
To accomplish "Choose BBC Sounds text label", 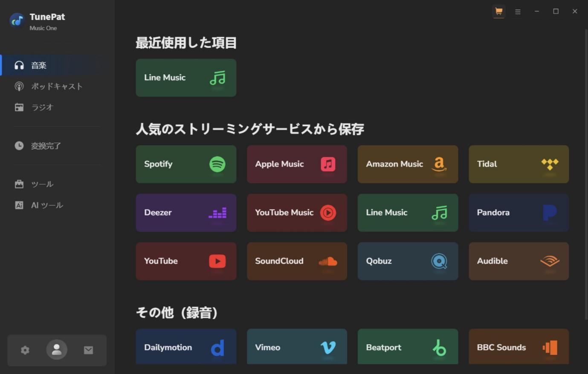I will coord(501,348).
